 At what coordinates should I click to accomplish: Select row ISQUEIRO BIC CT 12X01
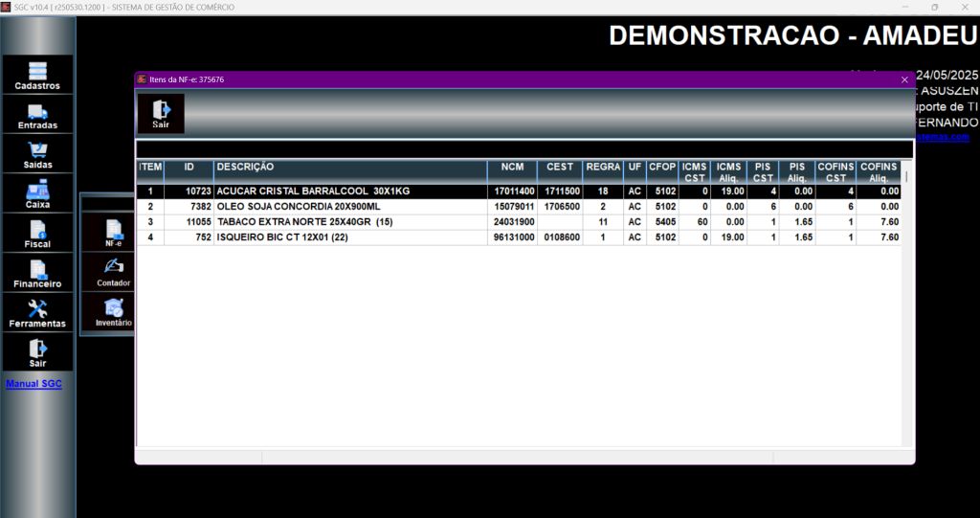[519, 237]
